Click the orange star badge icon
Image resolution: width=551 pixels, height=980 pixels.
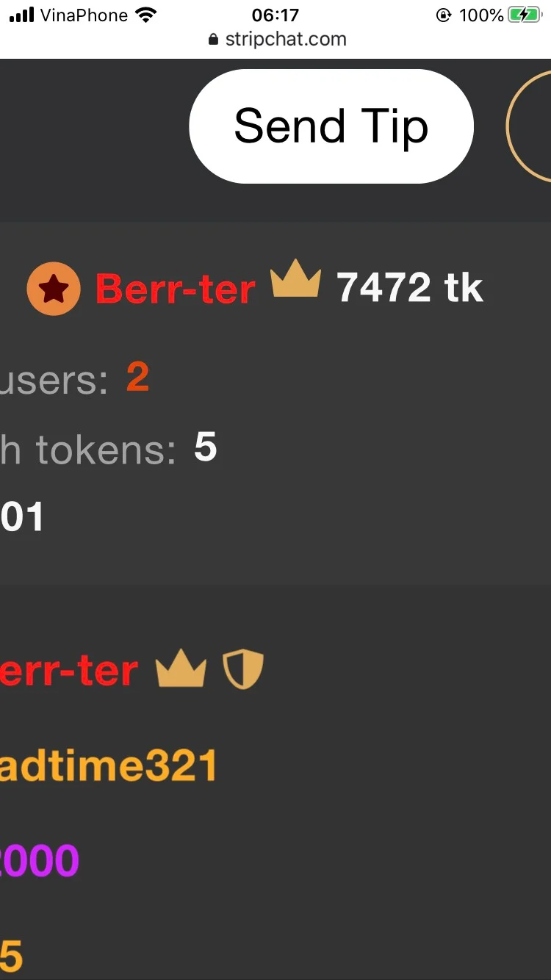point(54,289)
